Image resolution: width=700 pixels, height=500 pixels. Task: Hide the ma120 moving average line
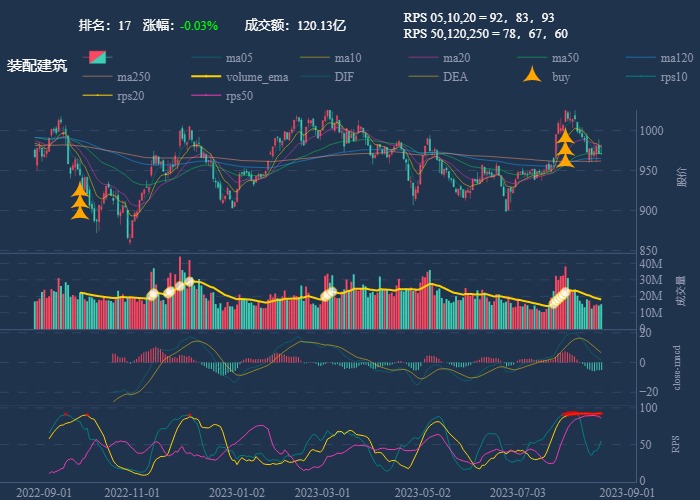(x=677, y=58)
